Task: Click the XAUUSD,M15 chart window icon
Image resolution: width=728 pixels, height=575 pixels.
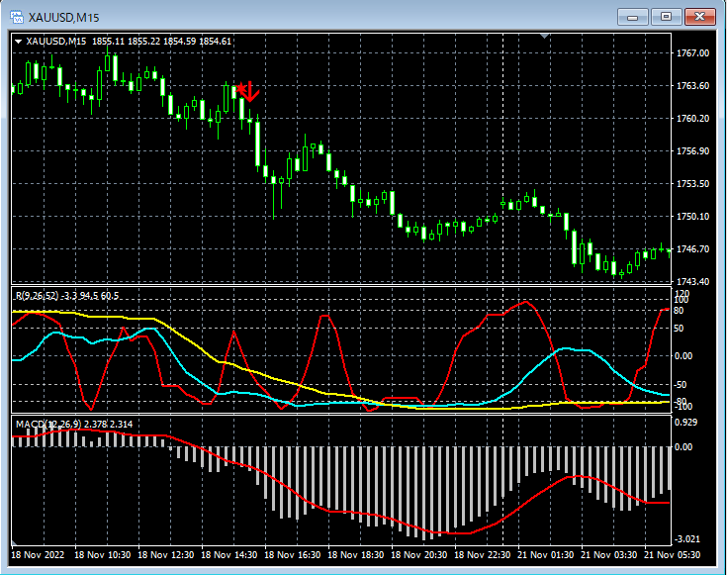Action: point(17,17)
